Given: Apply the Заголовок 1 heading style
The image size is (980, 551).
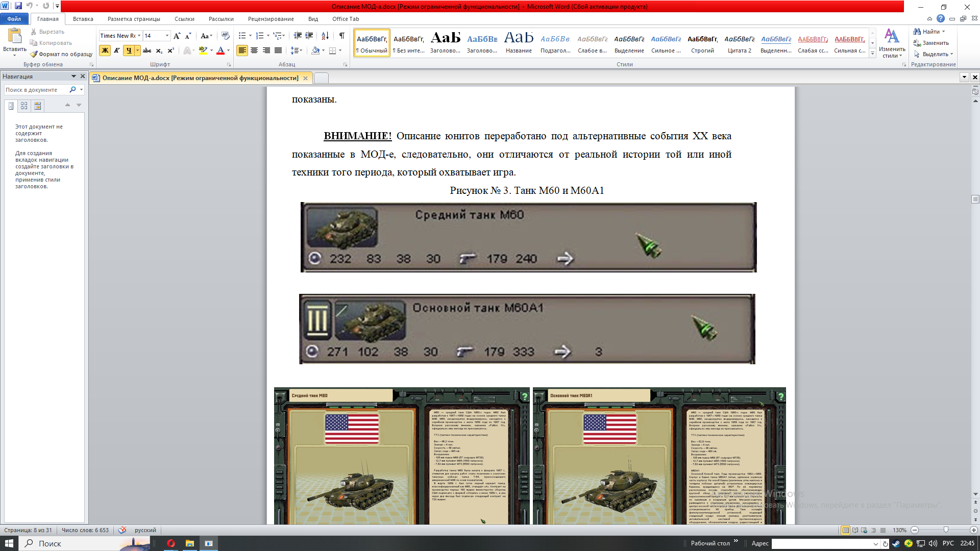Looking at the screenshot, I should (x=446, y=42).
